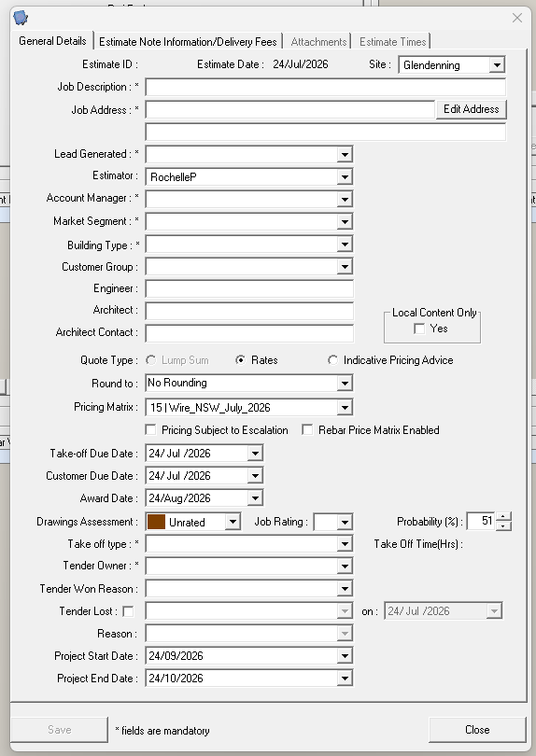Tick the Rebar Price Matrix Enabled checkbox

[x=307, y=429]
